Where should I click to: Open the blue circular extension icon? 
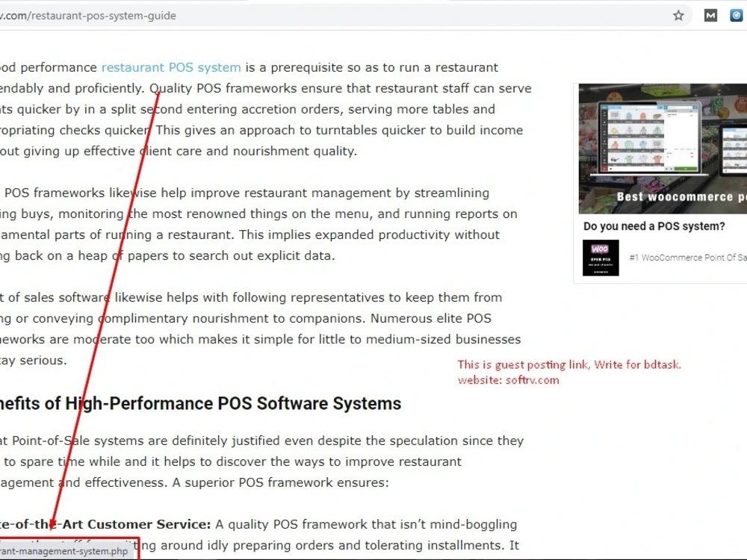(x=737, y=16)
